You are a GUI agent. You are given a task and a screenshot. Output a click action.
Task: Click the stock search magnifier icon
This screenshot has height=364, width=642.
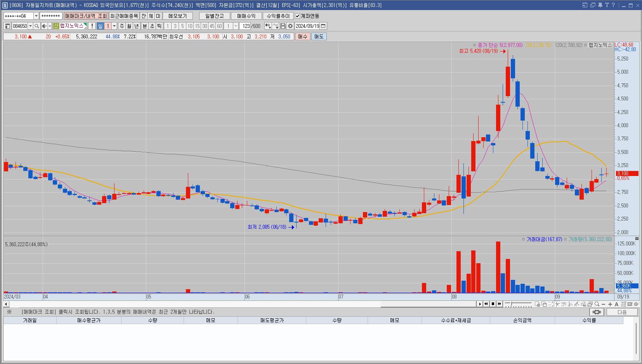click(37, 26)
